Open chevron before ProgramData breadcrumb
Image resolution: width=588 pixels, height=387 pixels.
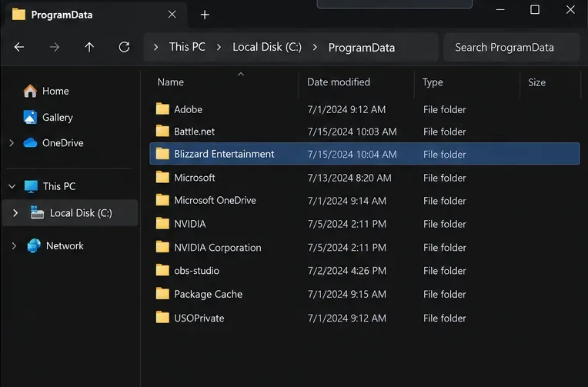pyautogui.click(x=315, y=47)
